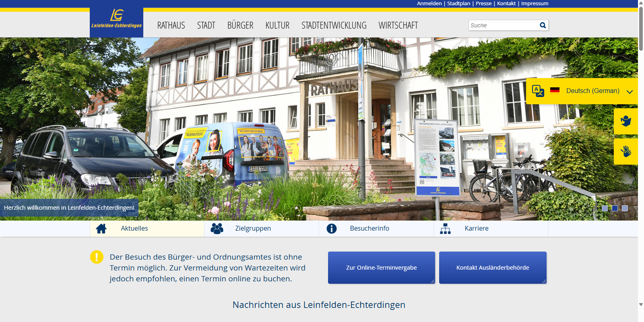
Task: Click into the Suche search field
Action: [503, 25]
